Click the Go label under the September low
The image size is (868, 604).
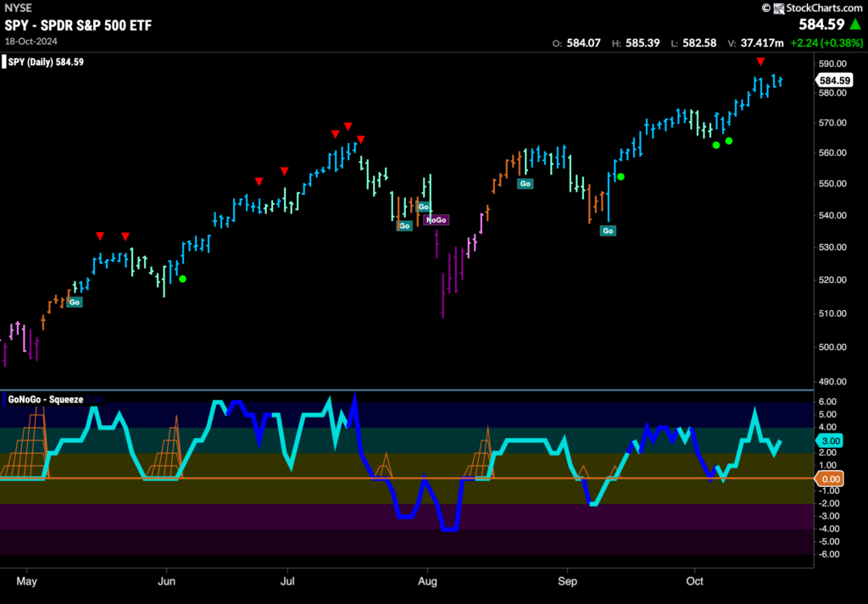coord(608,230)
